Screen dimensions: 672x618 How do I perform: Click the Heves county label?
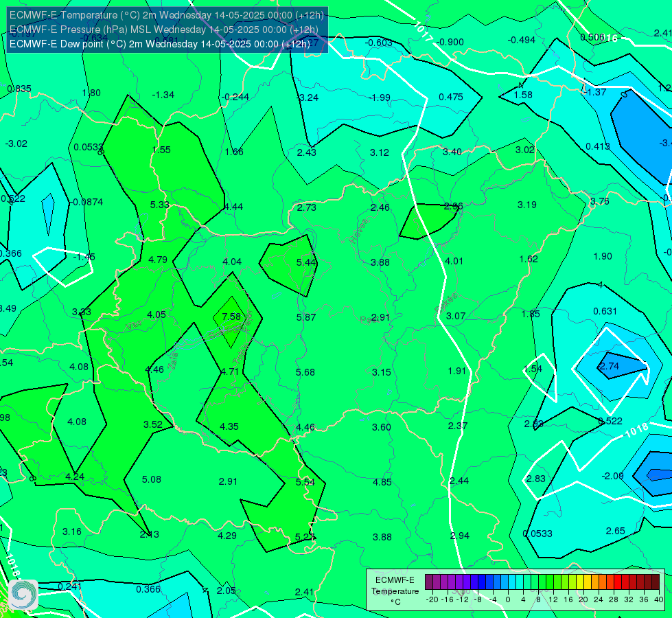(x=359, y=231)
